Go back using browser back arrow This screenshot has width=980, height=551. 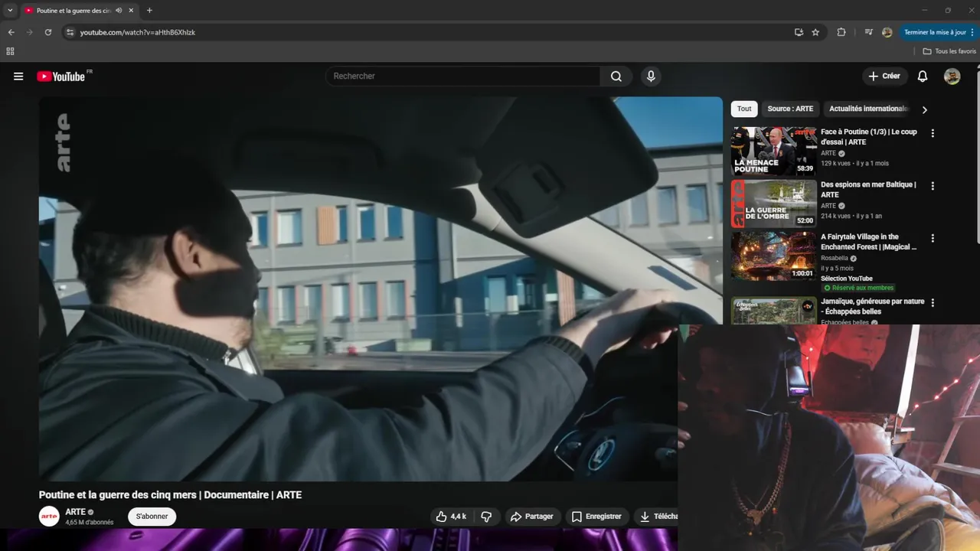[11, 32]
